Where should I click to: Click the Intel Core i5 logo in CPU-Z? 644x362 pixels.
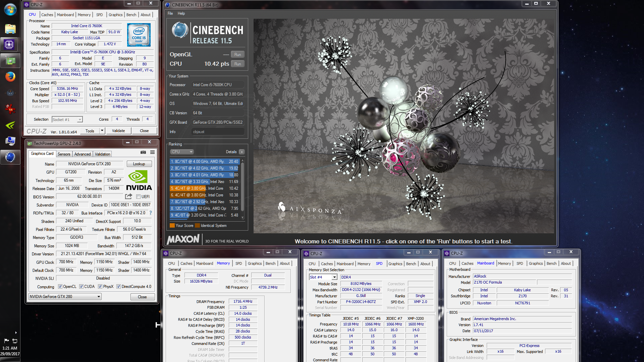click(139, 35)
